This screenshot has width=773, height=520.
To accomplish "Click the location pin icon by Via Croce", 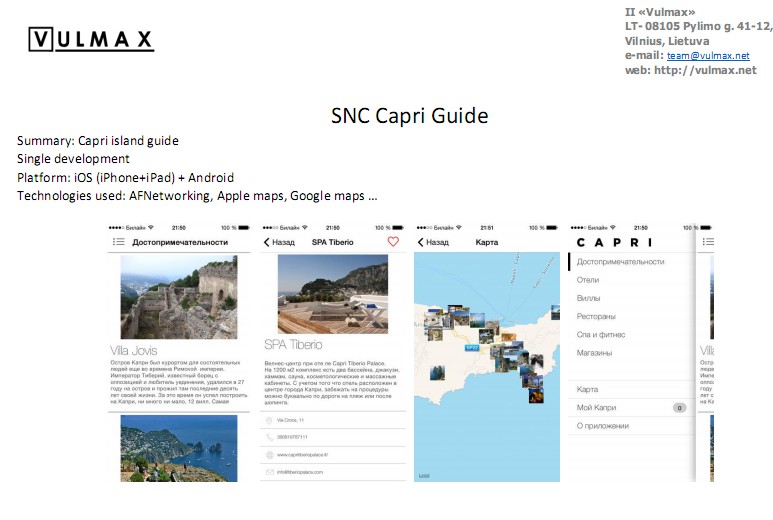I will point(269,420).
